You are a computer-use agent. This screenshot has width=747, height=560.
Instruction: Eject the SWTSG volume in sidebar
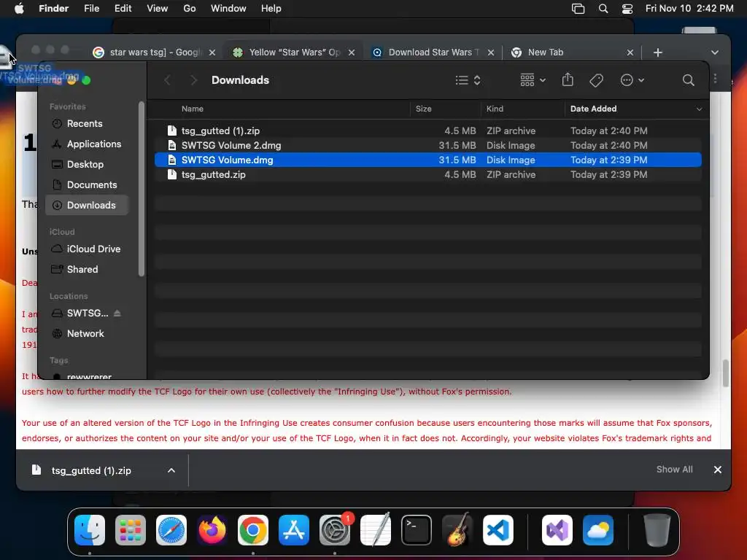pos(117,313)
